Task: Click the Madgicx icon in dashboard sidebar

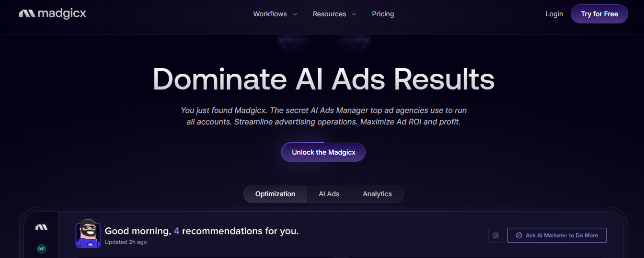Action: tap(42, 227)
